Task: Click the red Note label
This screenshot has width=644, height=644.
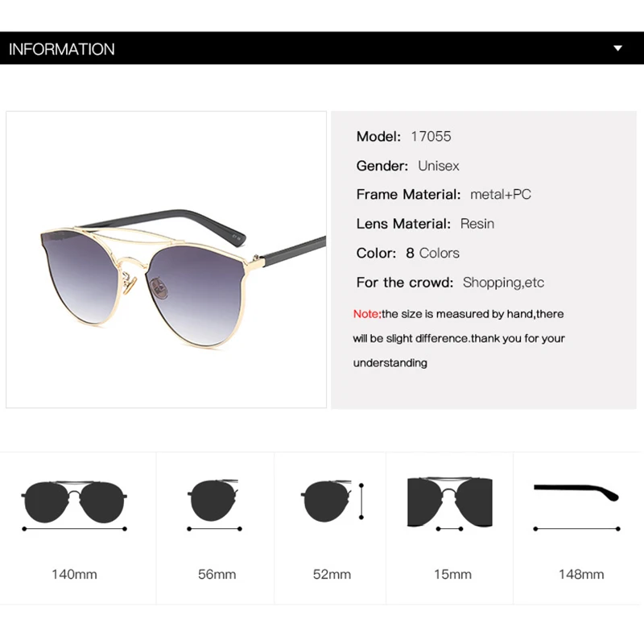Action: click(367, 314)
